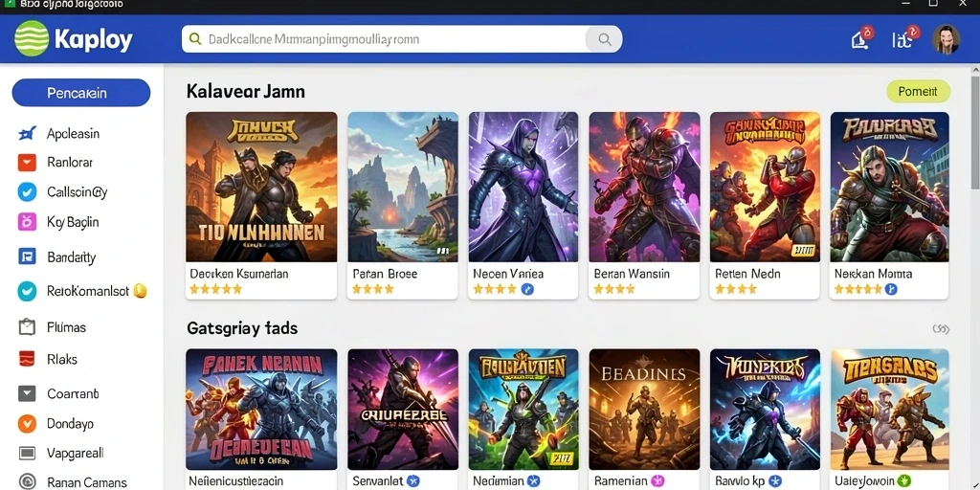Click the green Kaploy logo icon
The height and width of the screenshot is (490, 980).
32,38
